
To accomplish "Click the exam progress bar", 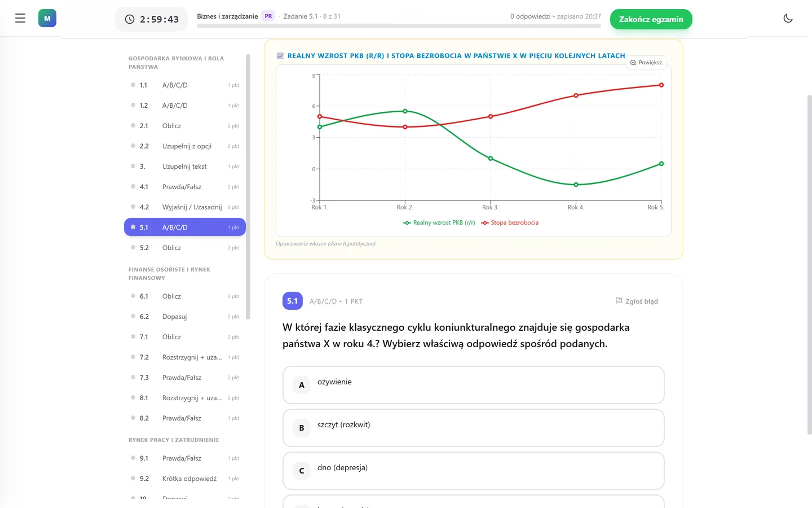I will point(399,26).
